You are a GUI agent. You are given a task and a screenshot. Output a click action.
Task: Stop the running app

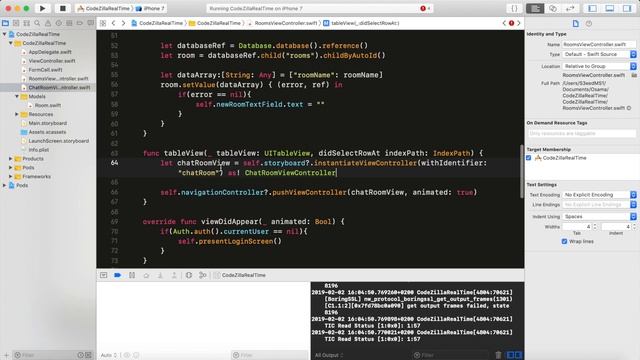tap(62, 8)
